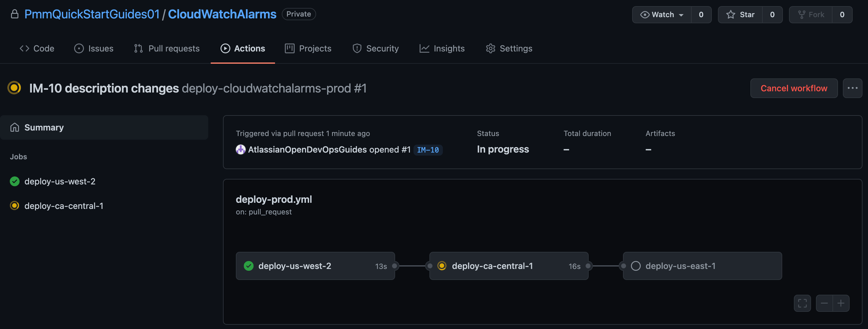Viewport: 868px width, 329px height.
Task: Select the Code tab
Action: pos(37,48)
